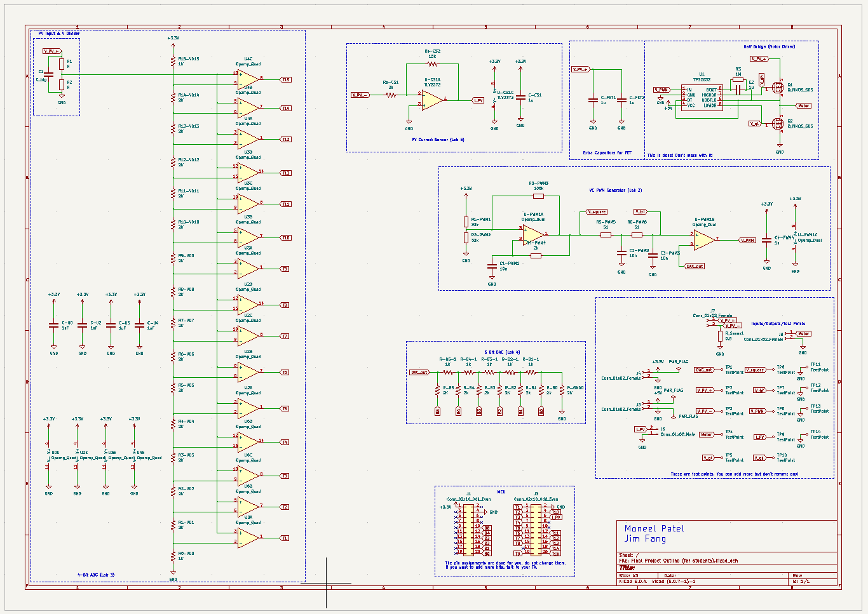Screen dimensions: 868x614
Task: Select the Q2 NMOS transistor symbol
Action: [x=777, y=123]
